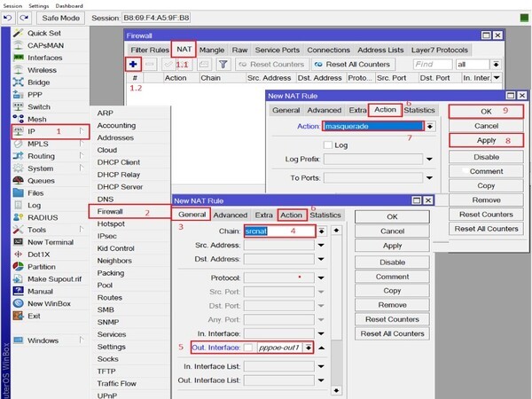Image resolution: width=532 pixels, height=399 pixels.
Task: Click Disable in the General-tab NAT Rule window
Action: (392, 262)
